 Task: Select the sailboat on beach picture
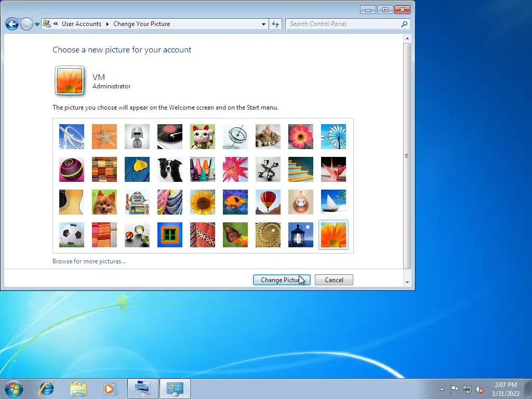pos(334,202)
